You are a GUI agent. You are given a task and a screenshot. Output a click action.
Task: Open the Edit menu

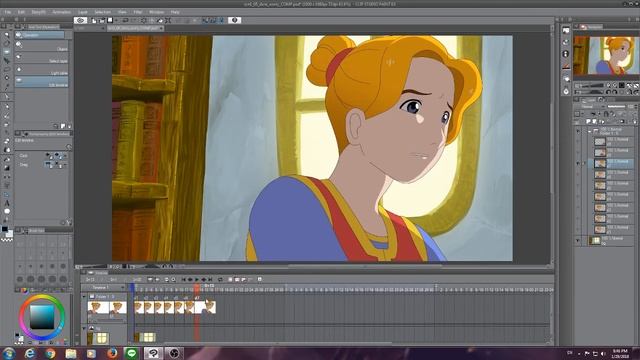21,12
